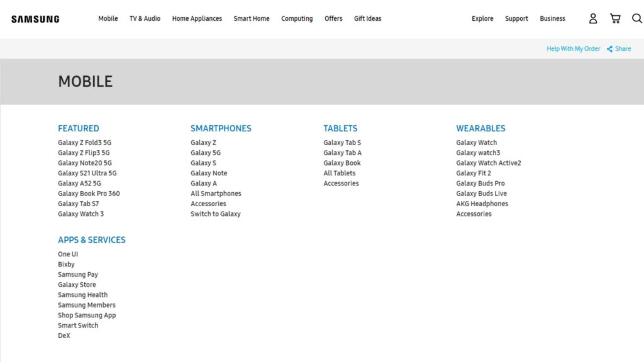Open the Mobile menu
This screenshot has width=644, height=362.
108,18
